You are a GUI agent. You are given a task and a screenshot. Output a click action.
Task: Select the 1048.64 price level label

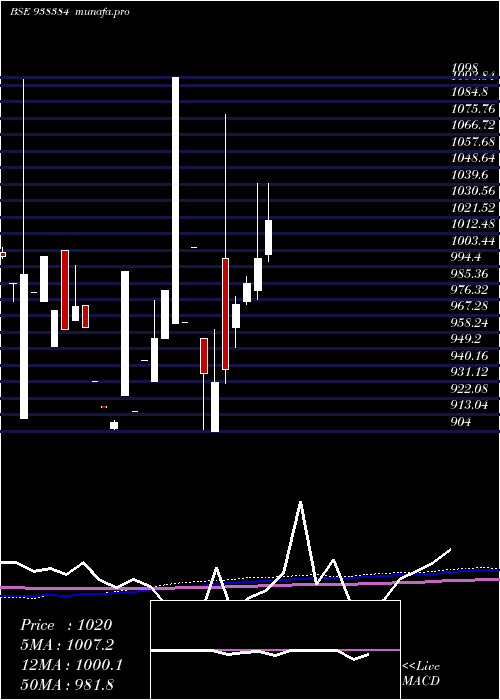(x=473, y=158)
